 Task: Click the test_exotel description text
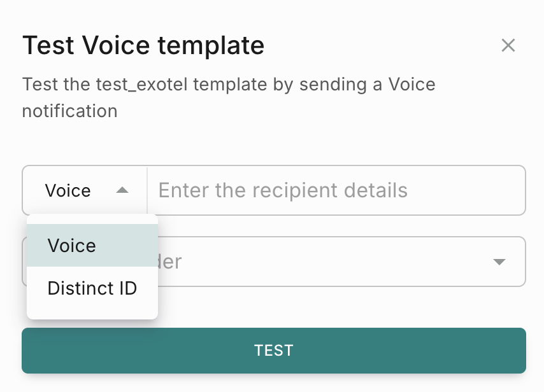(x=229, y=85)
